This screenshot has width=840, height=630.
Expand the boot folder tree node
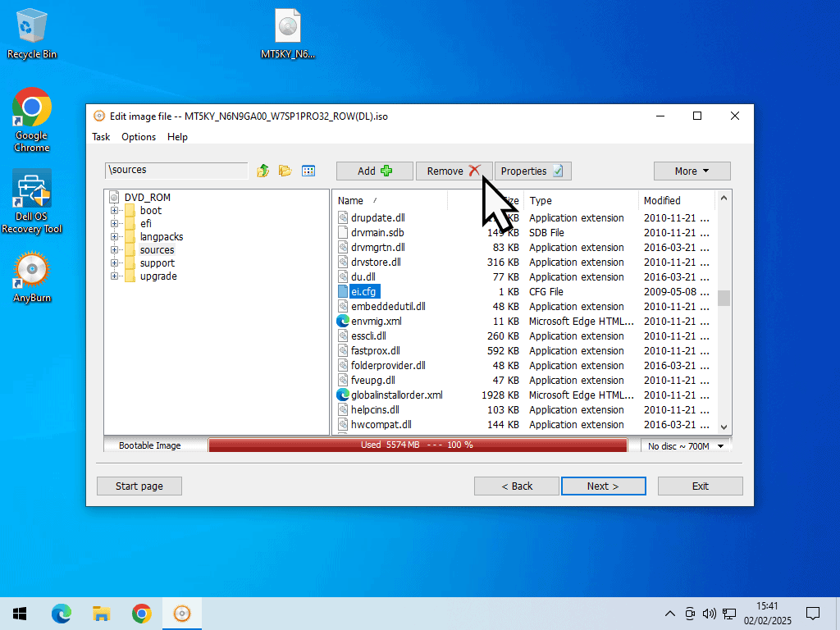[114, 211]
